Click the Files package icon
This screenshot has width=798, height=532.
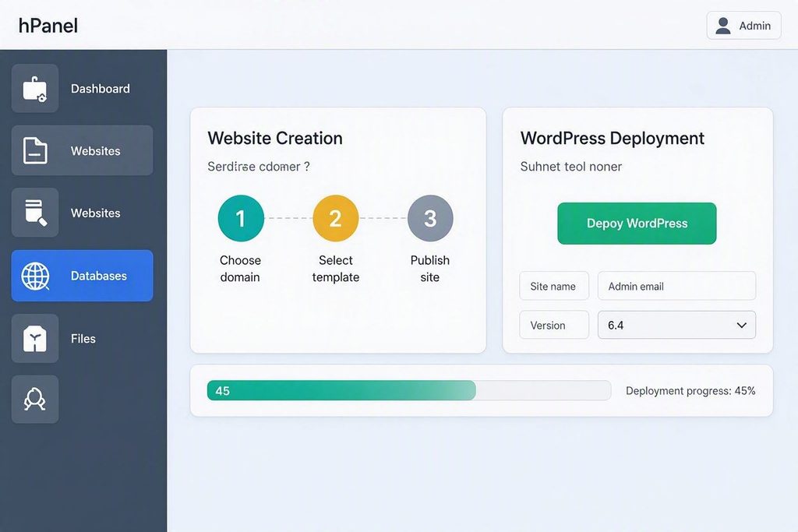(34, 338)
